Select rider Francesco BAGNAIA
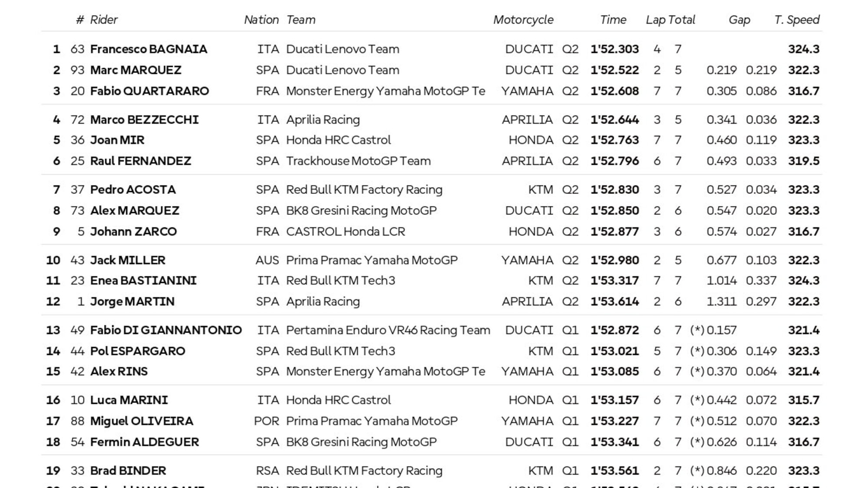The image size is (868, 488). pos(149,49)
